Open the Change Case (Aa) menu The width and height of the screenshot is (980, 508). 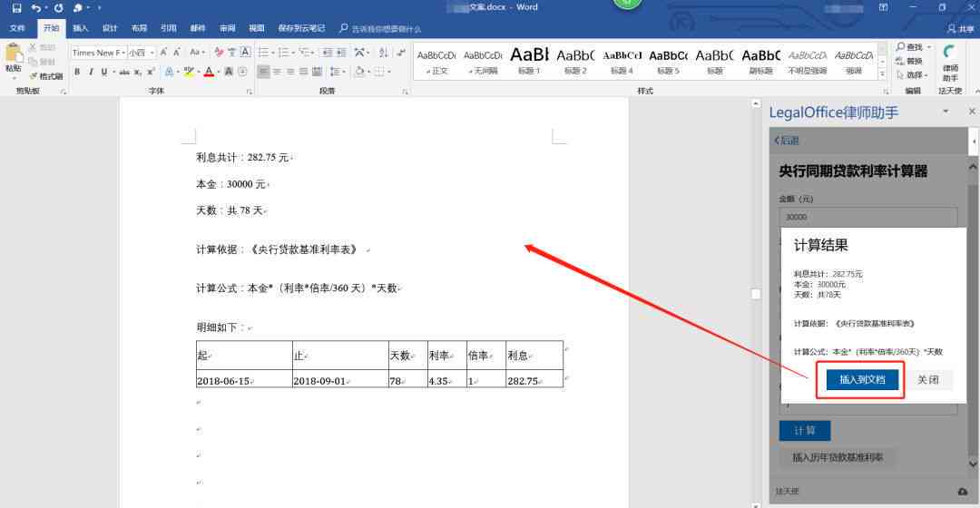[197, 53]
